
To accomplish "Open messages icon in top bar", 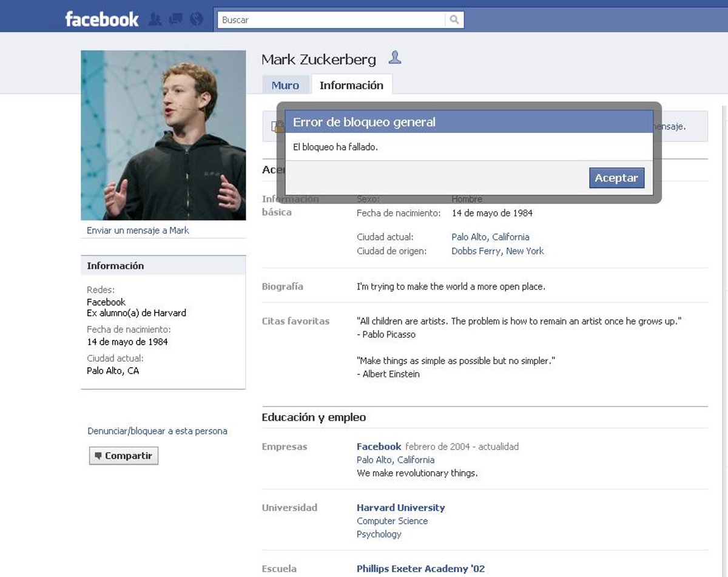I will (x=175, y=19).
